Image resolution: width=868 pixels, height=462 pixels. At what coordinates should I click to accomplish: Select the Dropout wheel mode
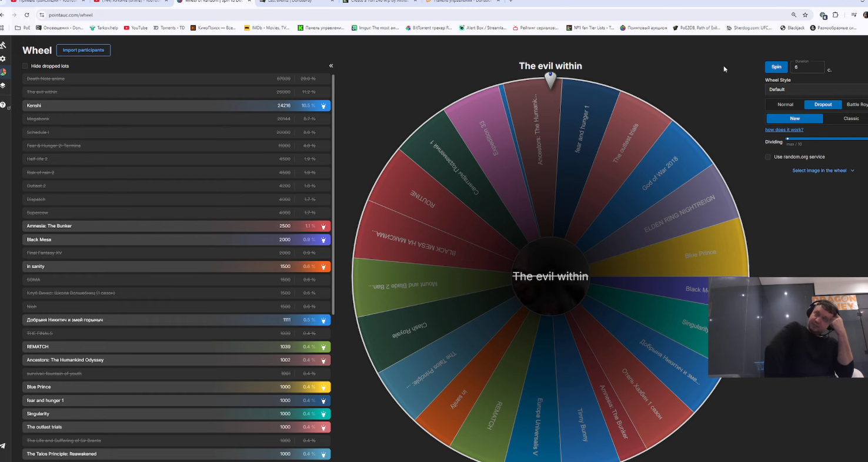[823, 105]
